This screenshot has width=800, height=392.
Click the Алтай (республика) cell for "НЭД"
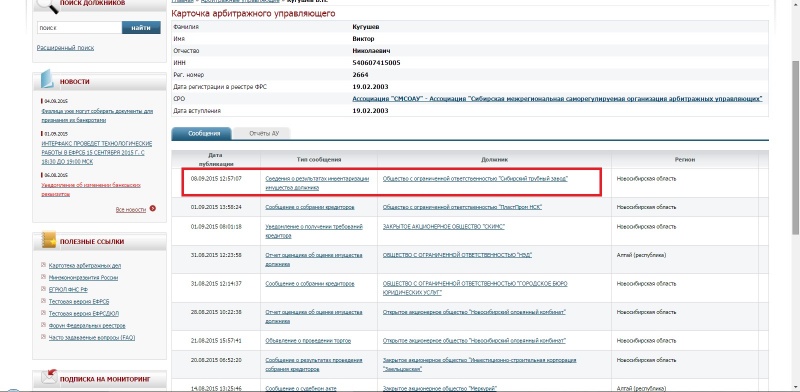(x=641, y=255)
